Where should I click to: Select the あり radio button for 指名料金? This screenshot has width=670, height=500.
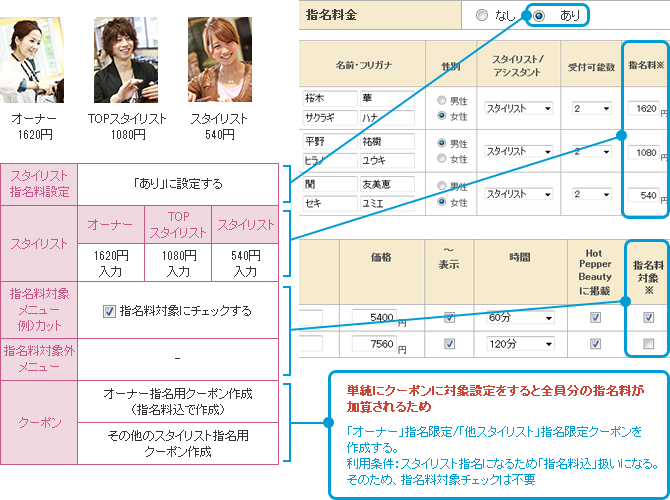coord(539,16)
